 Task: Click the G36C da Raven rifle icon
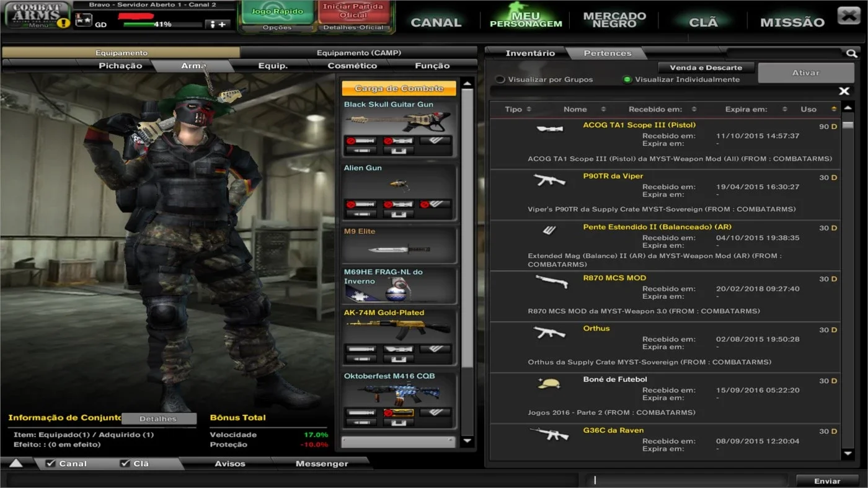(x=549, y=434)
